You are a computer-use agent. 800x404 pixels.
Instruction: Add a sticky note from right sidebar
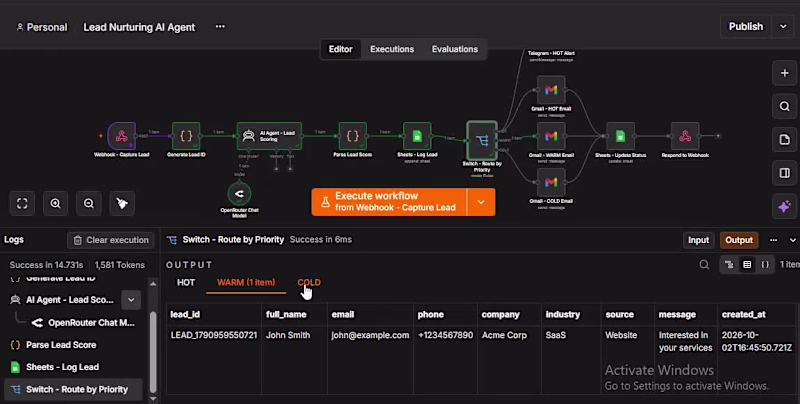(x=785, y=139)
